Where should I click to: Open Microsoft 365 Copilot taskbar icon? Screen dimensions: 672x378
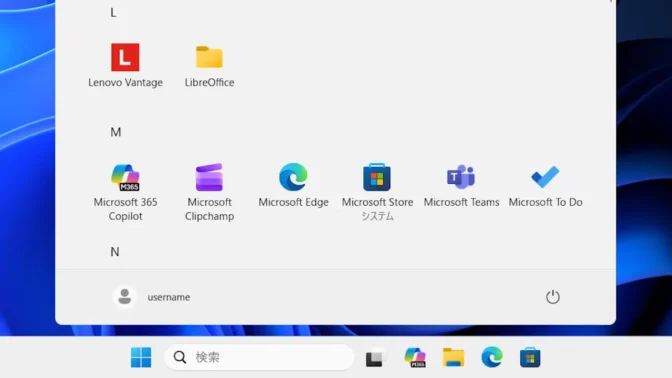pos(415,357)
